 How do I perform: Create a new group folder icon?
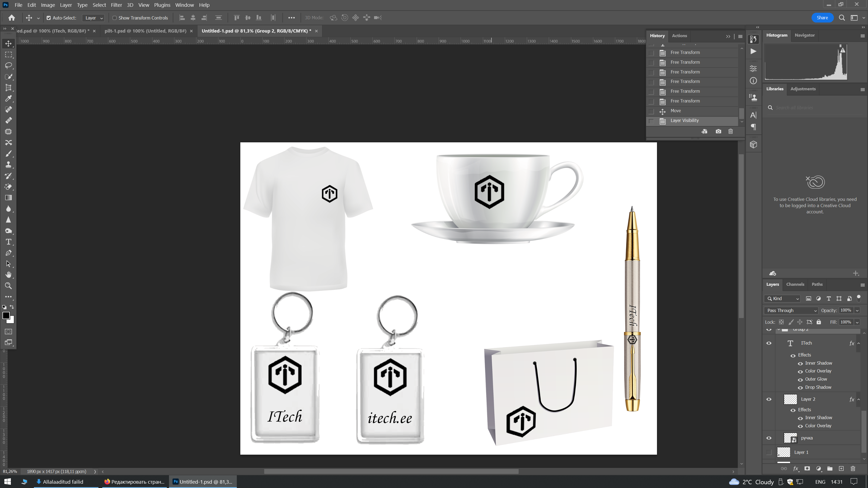(x=830, y=468)
